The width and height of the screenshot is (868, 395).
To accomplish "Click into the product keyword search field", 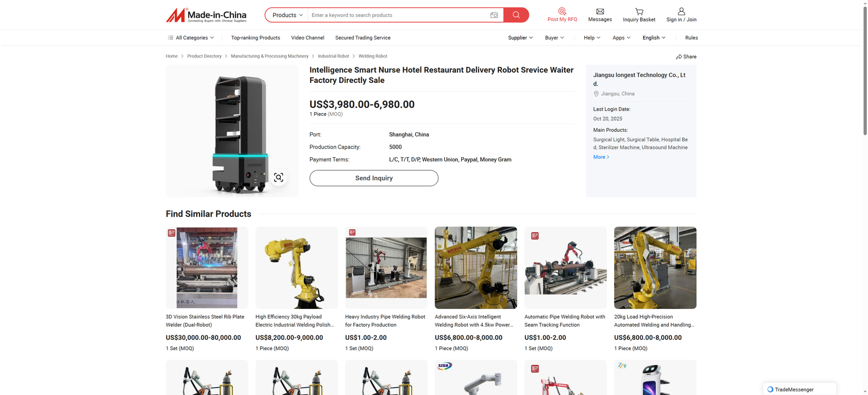I will point(396,15).
